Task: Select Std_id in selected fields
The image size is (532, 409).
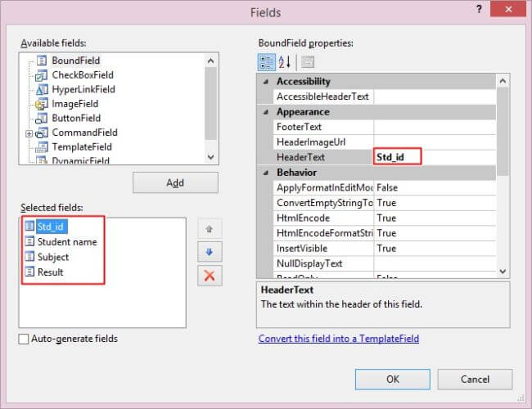Action: [x=51, y=227]
